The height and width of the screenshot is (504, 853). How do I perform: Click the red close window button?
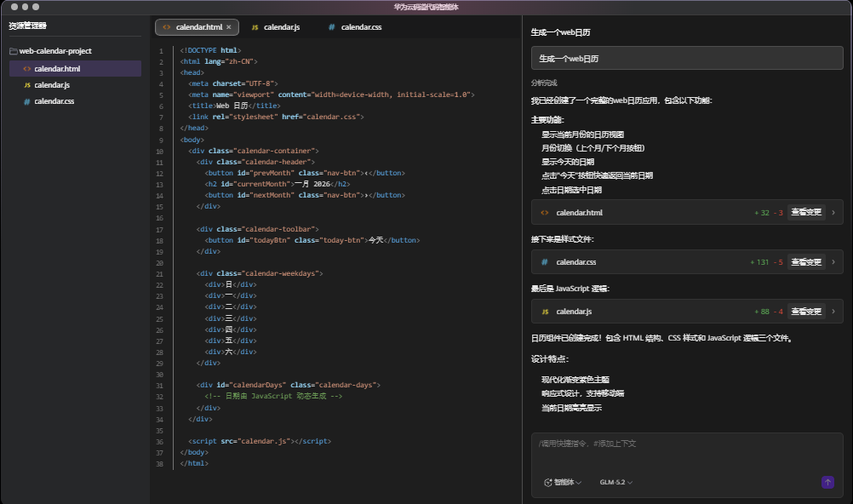point(14,7)
